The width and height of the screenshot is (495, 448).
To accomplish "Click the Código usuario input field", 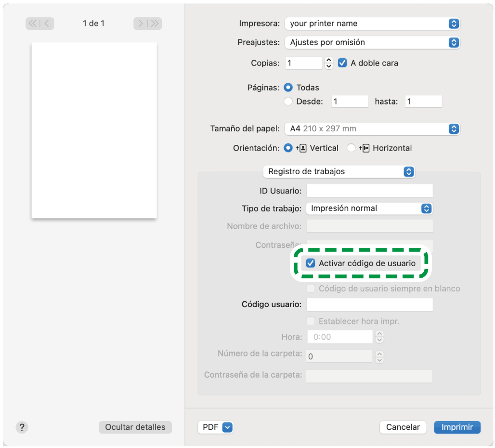I will (369, 305).
